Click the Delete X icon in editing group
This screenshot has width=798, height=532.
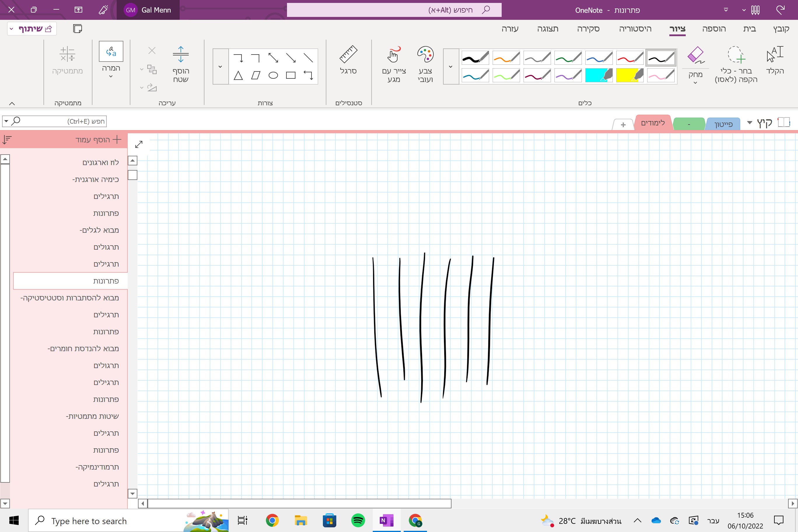tap(152, 51)
